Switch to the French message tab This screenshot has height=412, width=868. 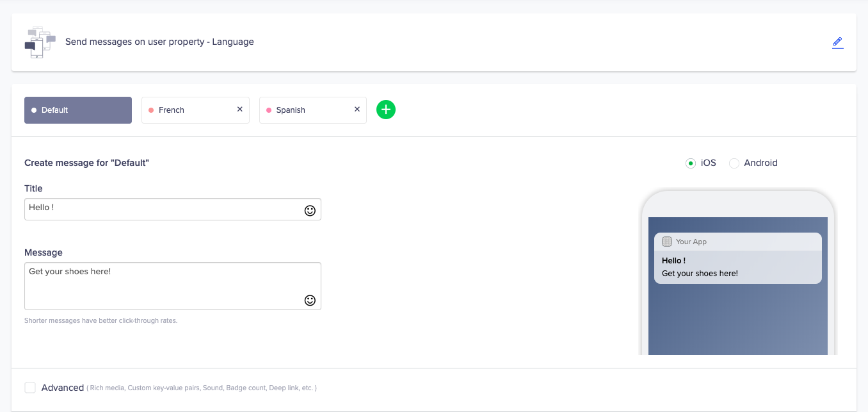195,110
